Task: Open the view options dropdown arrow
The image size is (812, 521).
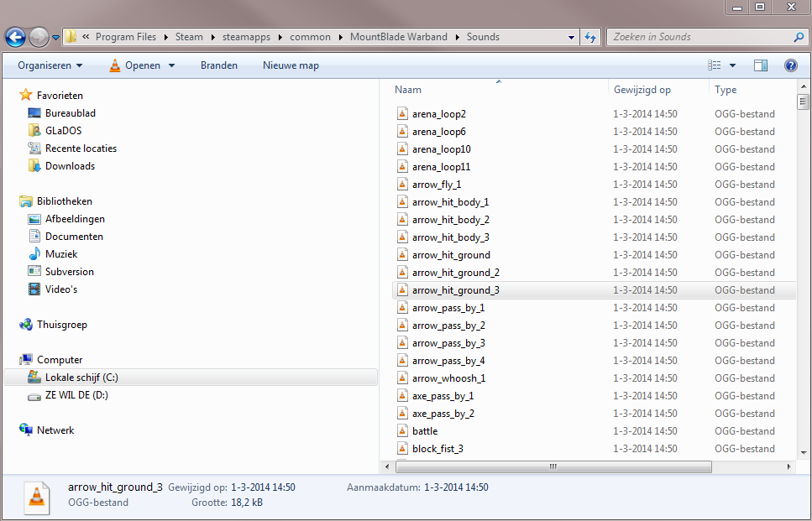Action: [732, 65]
